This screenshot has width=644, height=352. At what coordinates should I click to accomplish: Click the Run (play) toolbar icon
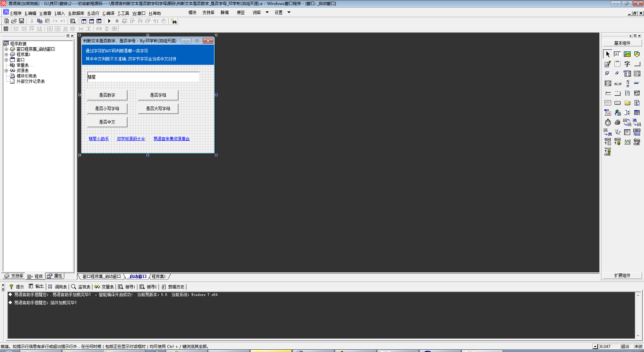(109, 21)
